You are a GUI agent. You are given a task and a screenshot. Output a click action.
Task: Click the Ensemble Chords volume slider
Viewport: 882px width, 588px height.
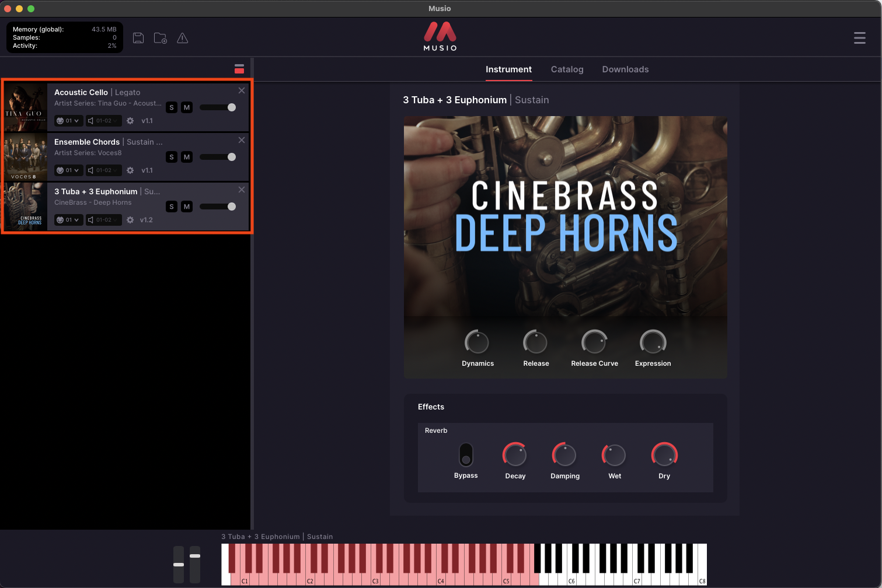pos(218,157)
